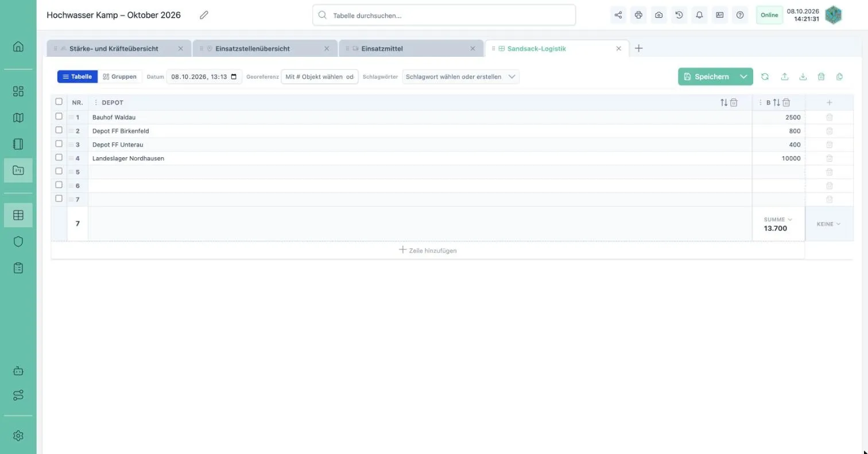Image resolution: width=868 pixels, height=454 pixels.
Task: Click the Speichern save button
Action: [x=707, y=77]
